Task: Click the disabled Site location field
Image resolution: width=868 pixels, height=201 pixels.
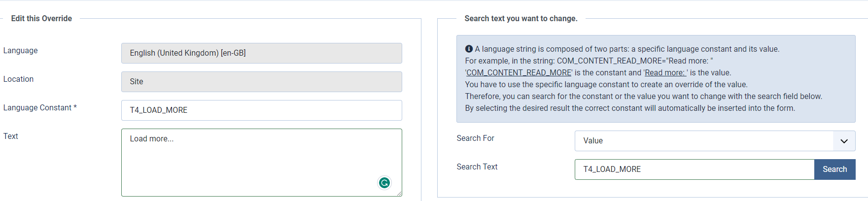Action: tap(261, 82)
